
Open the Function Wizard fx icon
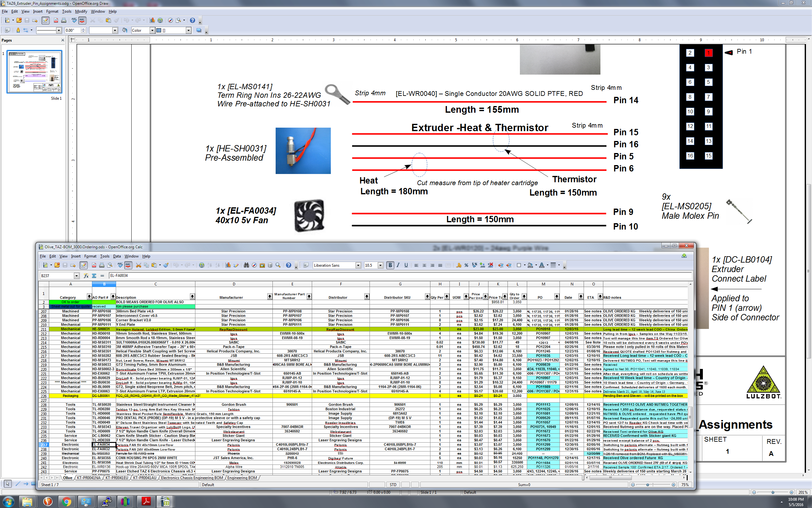[86, 276]
